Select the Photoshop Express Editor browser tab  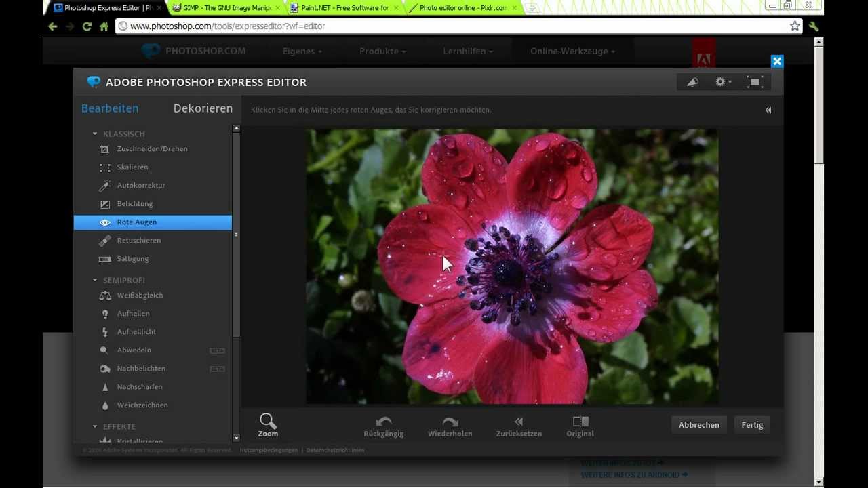point(106,8)
